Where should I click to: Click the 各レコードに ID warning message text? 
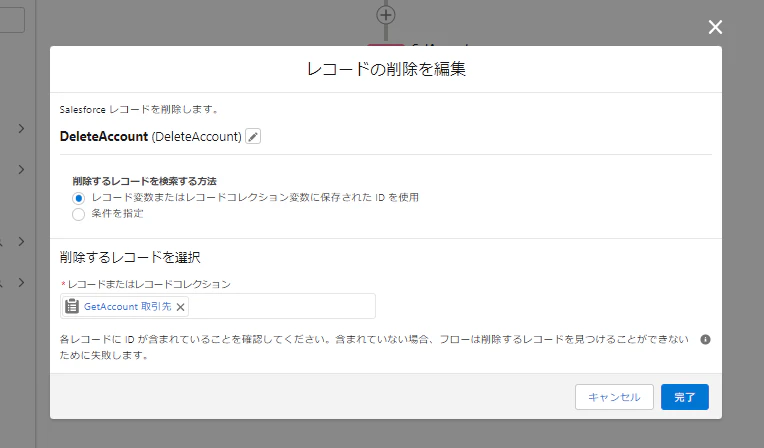[x=374, y=347]
